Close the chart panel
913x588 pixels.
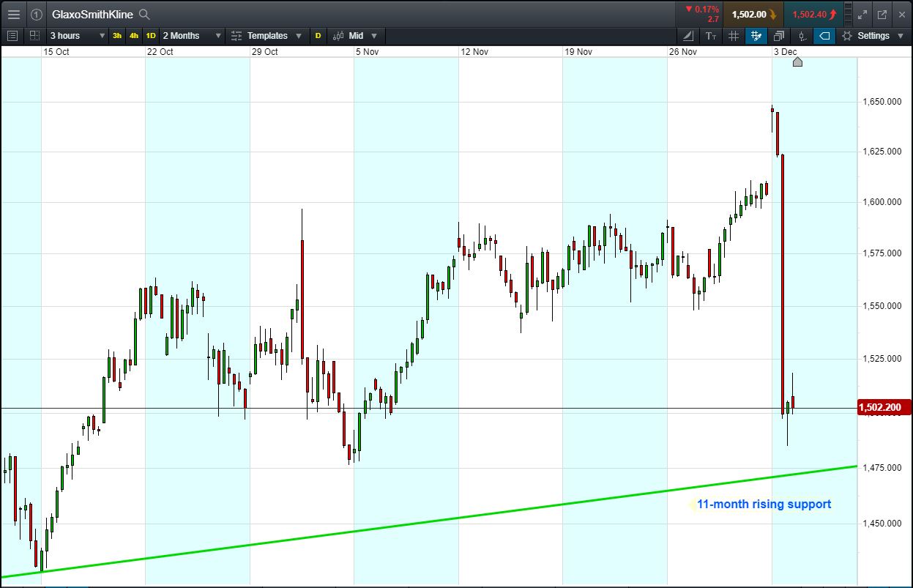tap(901, 14)
